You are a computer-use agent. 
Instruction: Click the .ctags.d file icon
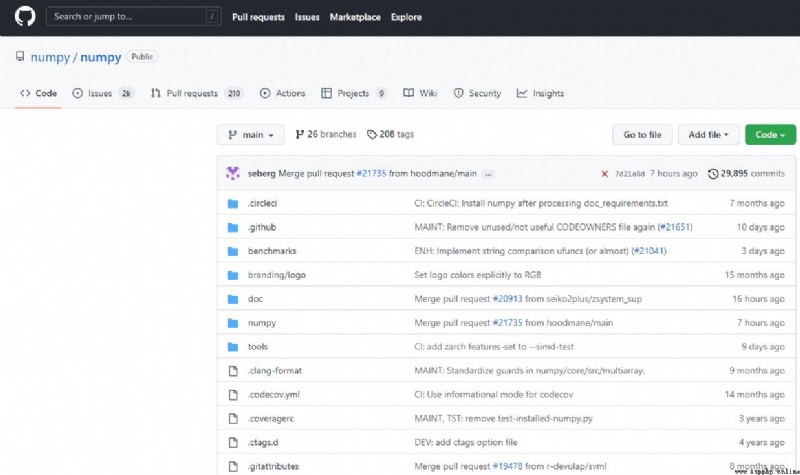pos(233,442)
